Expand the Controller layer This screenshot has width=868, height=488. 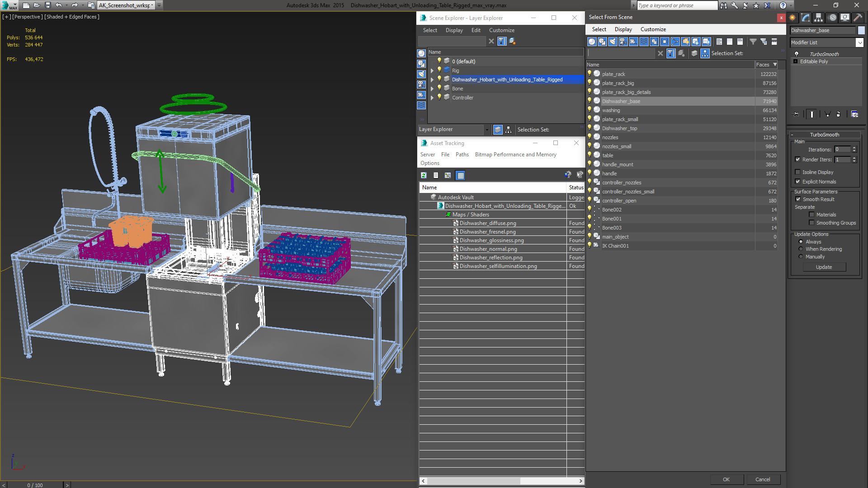(x=432, y=98)
